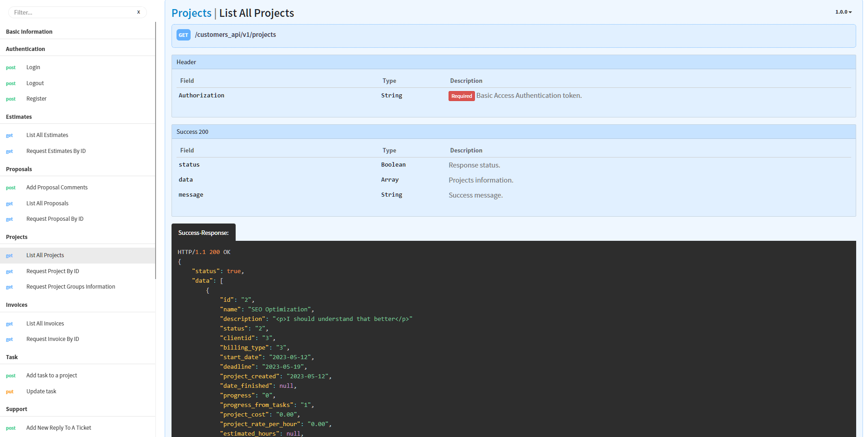This screenshot has width=868, height=437.
Task: Click the get badge beside List All Invoices
Action: coord(10,324)
